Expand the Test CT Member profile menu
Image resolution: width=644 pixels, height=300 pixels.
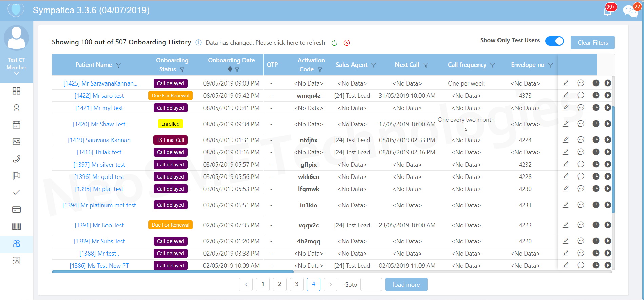coord(16,73)
